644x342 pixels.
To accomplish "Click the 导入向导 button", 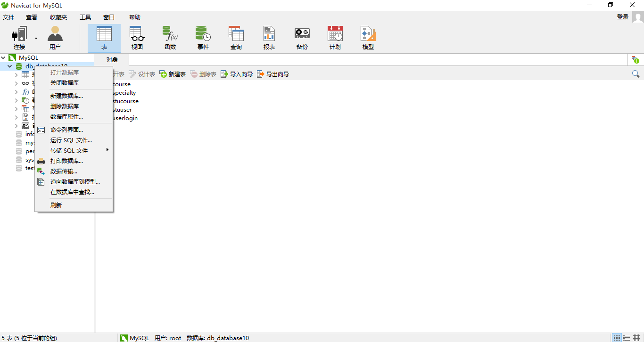I will [237, 74].
